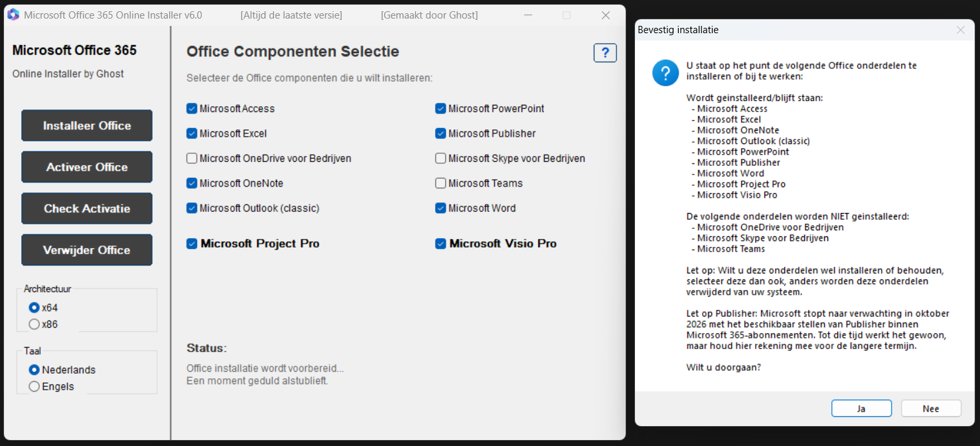The image size is (980, 446).
Task: Uncheck Microsoft Publisher checkbox
Action: pos(441,133)
